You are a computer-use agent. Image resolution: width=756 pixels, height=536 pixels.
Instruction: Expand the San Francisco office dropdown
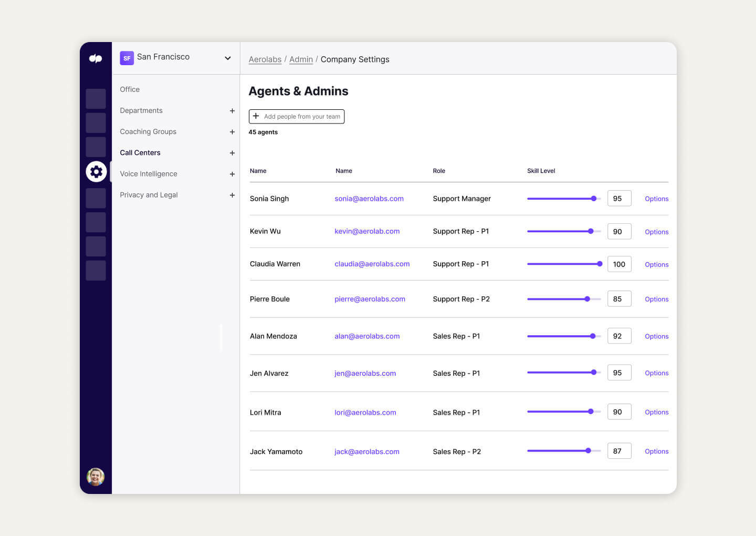[227, 58]
